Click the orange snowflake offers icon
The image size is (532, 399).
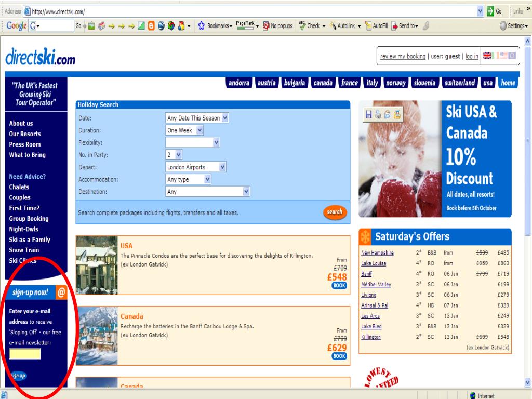[365, 237]
